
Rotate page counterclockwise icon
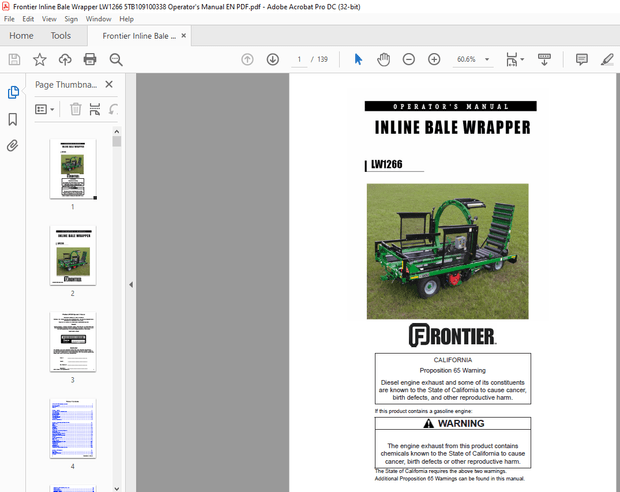coord(113,109)
